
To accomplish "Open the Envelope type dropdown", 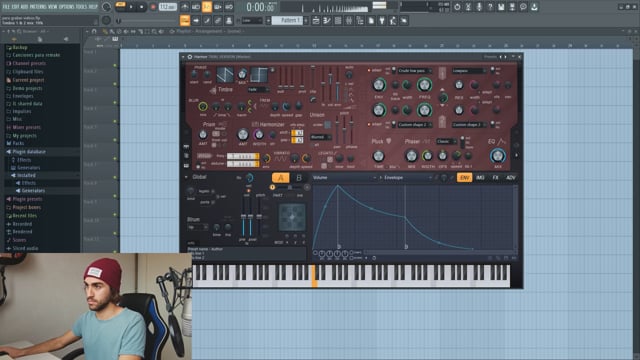I will 407,178.
